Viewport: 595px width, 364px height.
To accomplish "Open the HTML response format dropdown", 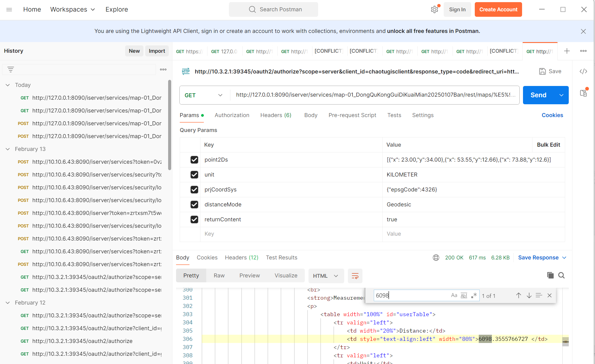I will (326, 276).
